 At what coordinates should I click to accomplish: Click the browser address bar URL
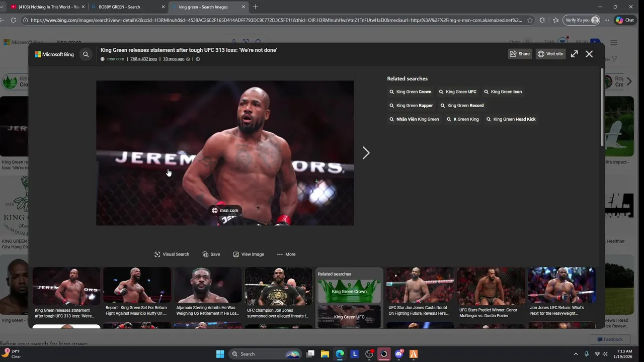coord(276,20)
